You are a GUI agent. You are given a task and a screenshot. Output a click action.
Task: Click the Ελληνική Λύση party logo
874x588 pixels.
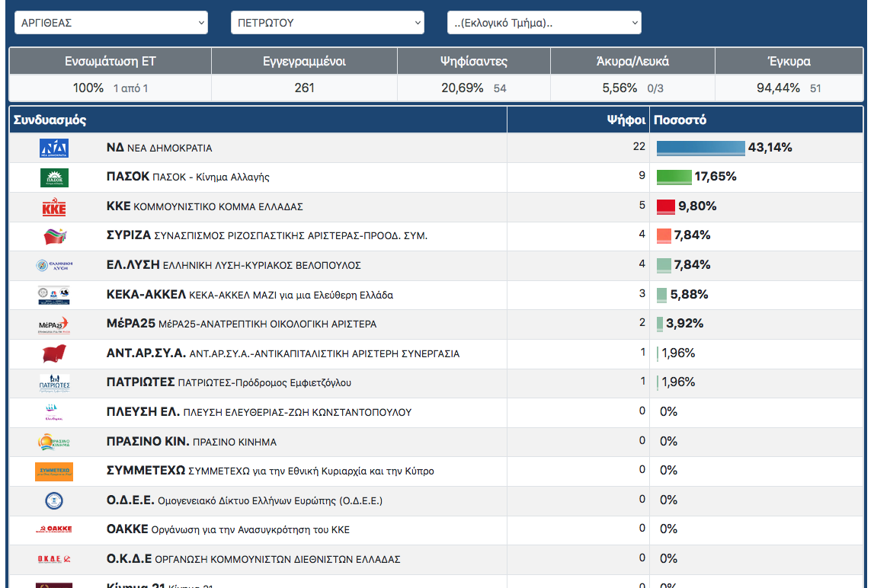54,266
